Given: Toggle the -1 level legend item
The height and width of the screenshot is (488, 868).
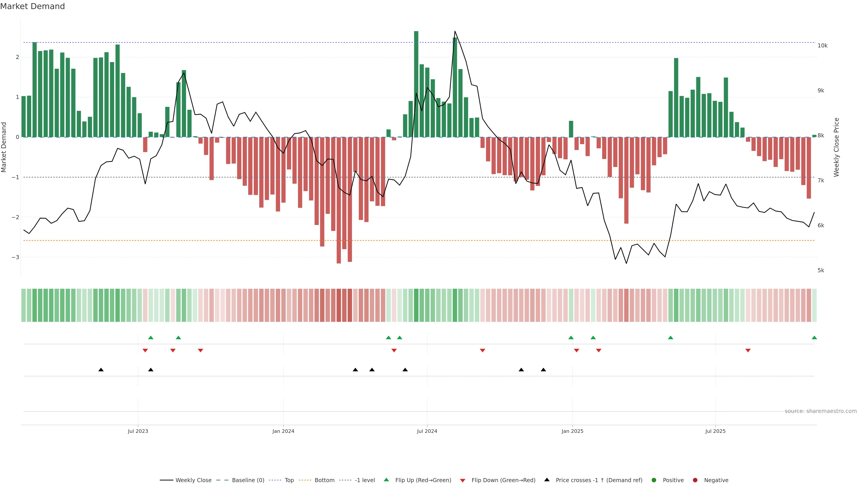Looking at the screenshot, I should click(x=365, y=480).
